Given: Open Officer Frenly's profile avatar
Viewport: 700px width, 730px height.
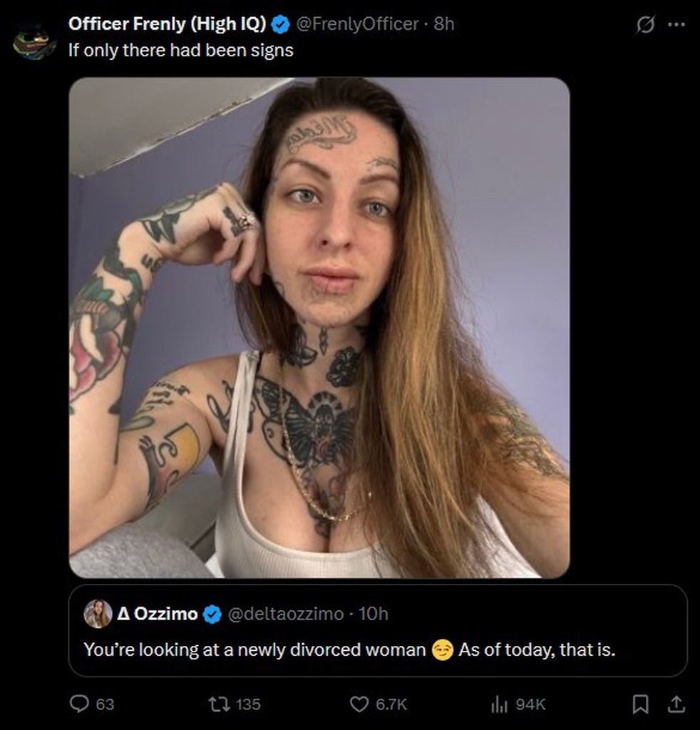Looking at the screenshot, I should pos(34,41).
